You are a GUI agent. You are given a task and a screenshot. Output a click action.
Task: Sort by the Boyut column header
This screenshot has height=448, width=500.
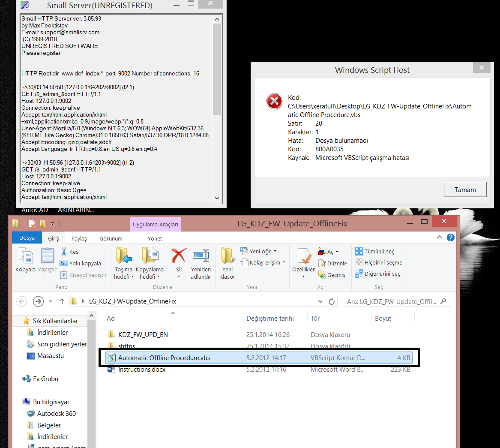(x=383, y=319)
